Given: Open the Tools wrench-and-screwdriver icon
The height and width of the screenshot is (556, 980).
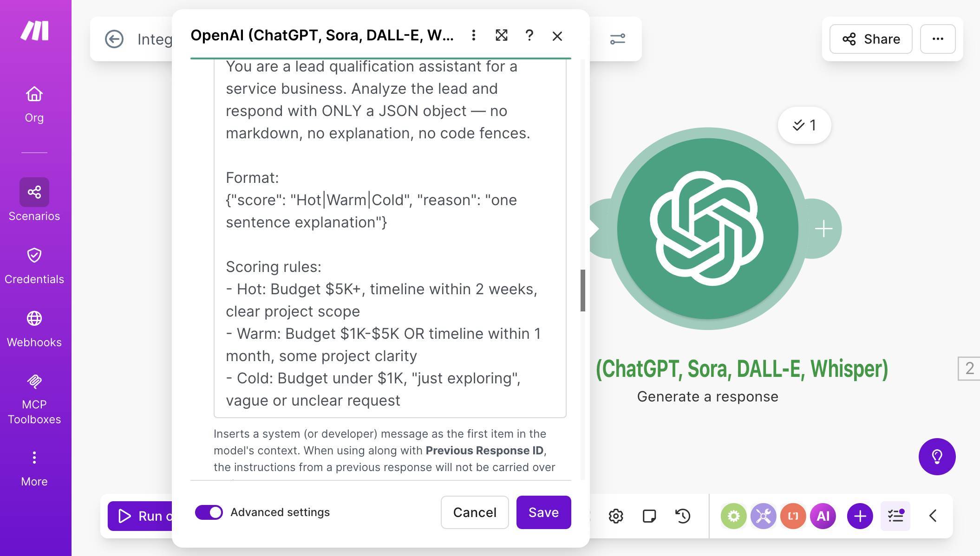Looking at the screenshot, I should tap(763, 516).
